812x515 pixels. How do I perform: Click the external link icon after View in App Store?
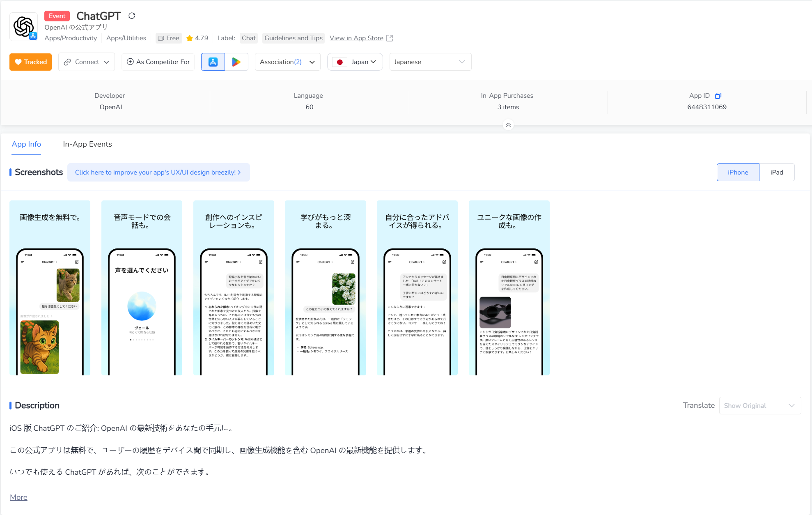click(390, 38)
